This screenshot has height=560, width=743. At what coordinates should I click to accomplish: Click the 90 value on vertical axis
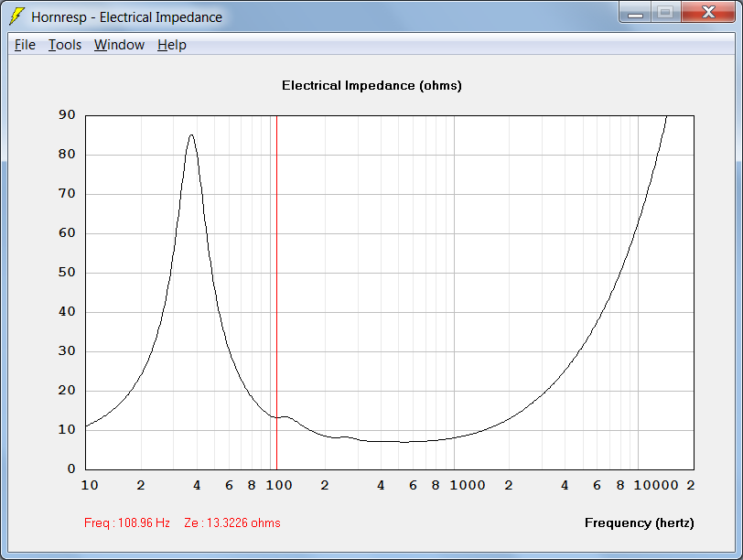tap(67, 114)
